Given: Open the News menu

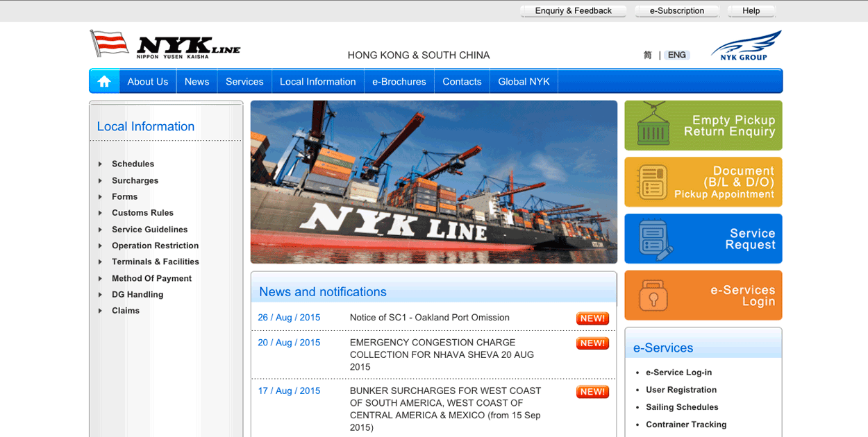Looking at the screenshot, I should (197, 81).
